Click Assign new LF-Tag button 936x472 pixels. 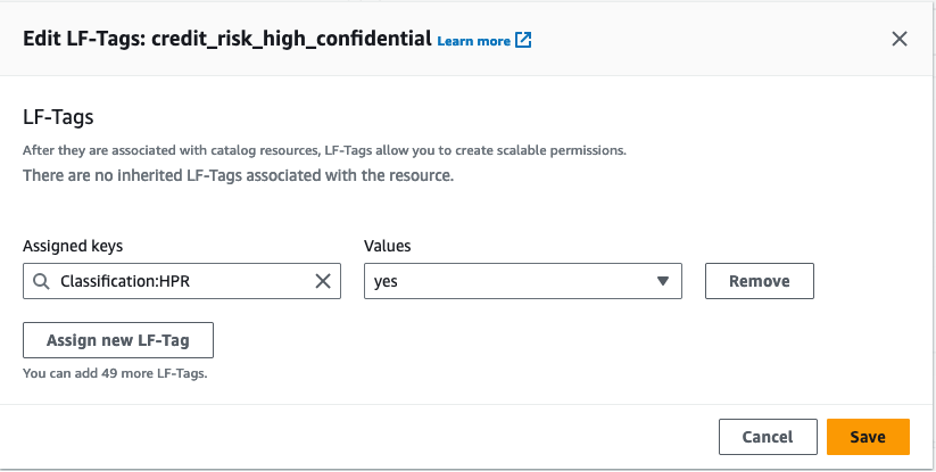[x=118, y=340]
